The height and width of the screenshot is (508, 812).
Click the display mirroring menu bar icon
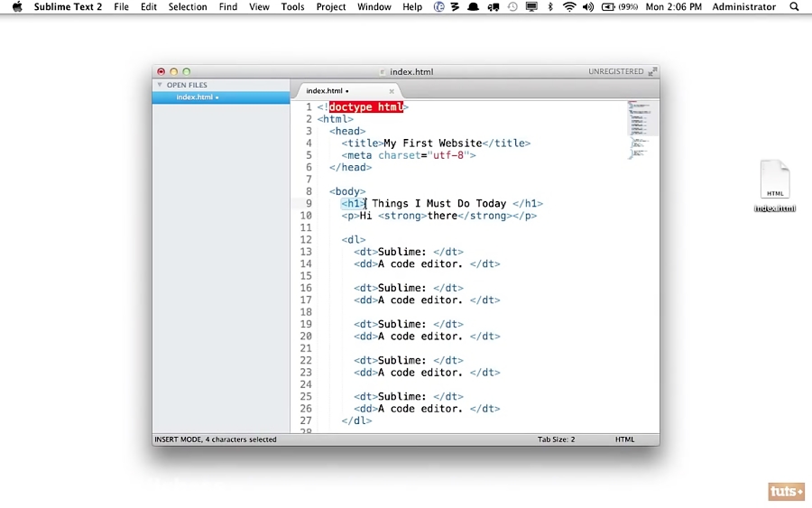click(x=531, y=6)
